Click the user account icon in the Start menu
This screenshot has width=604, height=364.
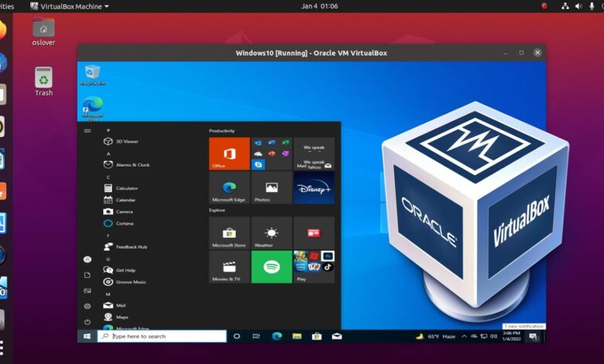tap(88, 259)
